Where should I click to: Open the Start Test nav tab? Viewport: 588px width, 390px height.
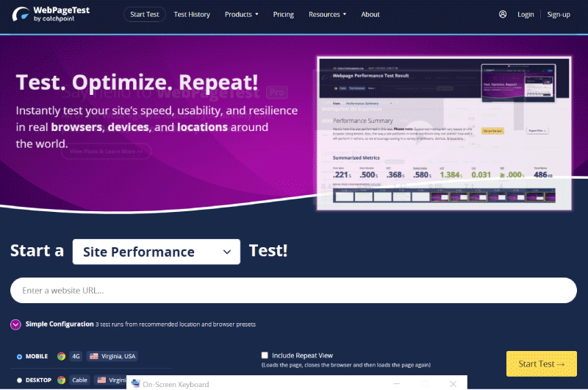point(144,14)
